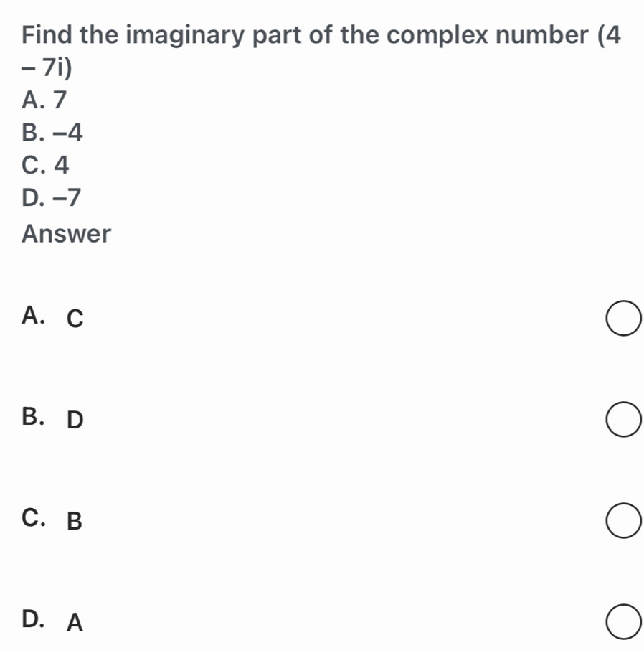Click the choice line 'C. 4'
Screen dimensions: 644x653
[46, 166]
